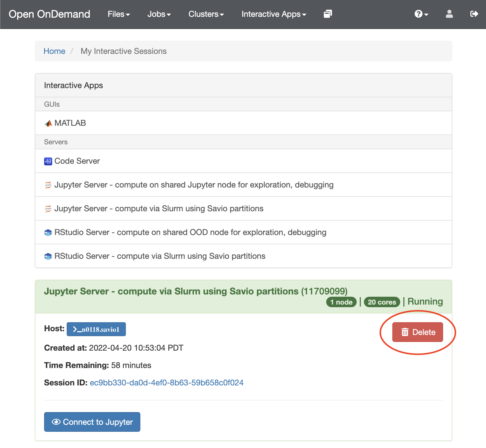Click the Time Remaining 58 minutes text
This screenshot has width=486, height=448.
tap(98, 365)
